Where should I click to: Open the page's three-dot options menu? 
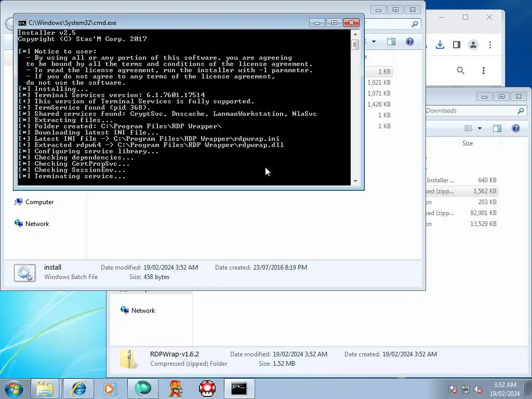[484, 71]
